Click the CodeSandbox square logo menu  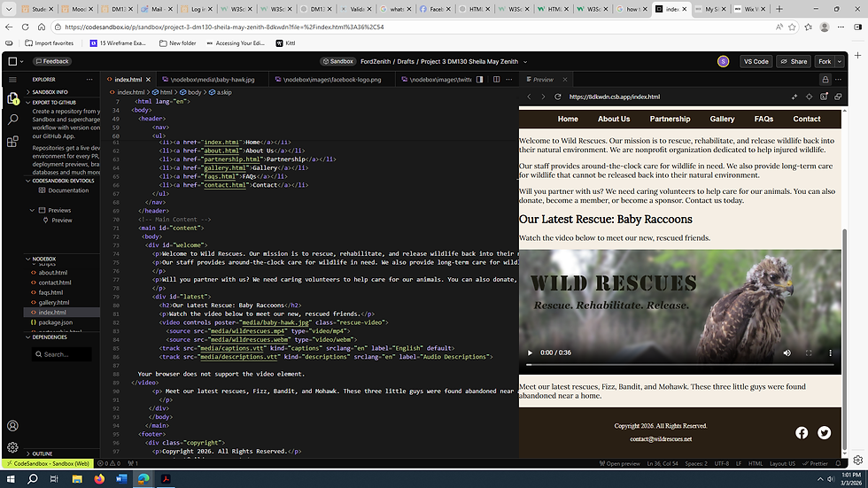coord(12,61)
